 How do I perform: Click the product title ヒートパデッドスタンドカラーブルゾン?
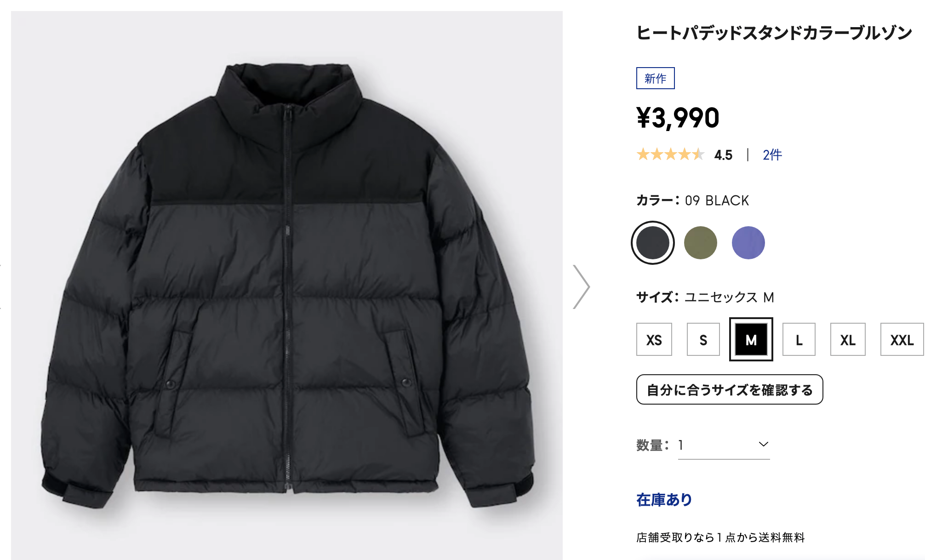tap(774, 33)
